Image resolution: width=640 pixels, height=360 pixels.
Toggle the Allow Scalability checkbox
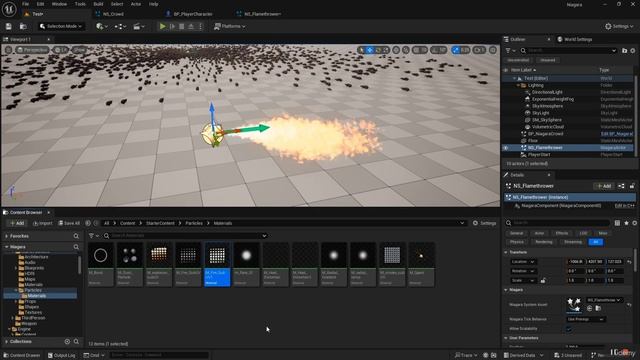click(569, 329)
